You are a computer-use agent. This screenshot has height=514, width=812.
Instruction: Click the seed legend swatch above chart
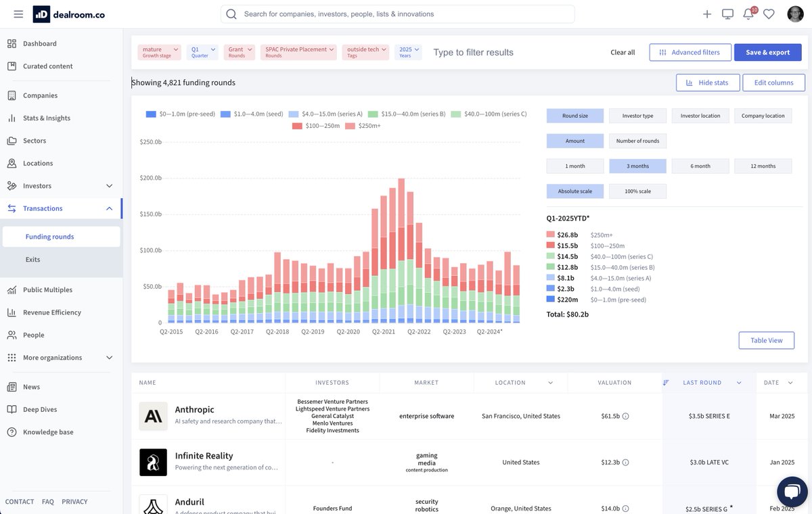(226, 114)
